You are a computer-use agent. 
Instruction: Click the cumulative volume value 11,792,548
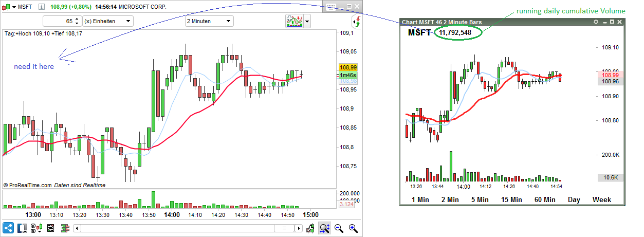455,32
